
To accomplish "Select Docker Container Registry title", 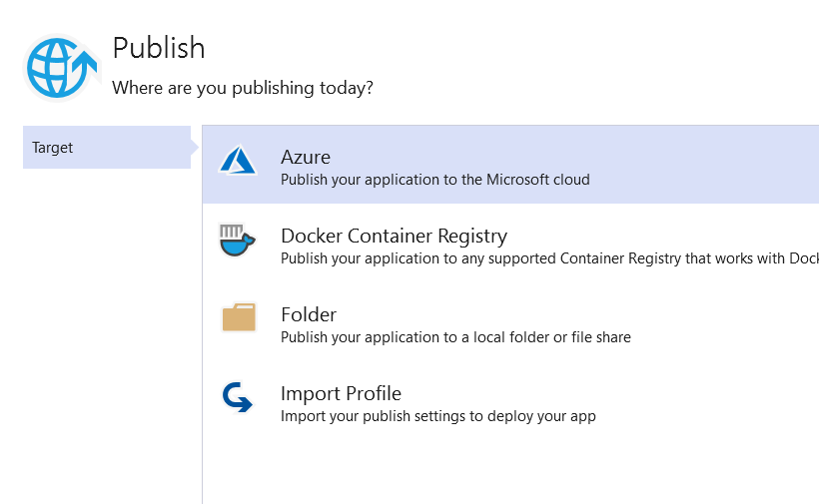I will tap(394, 236).
